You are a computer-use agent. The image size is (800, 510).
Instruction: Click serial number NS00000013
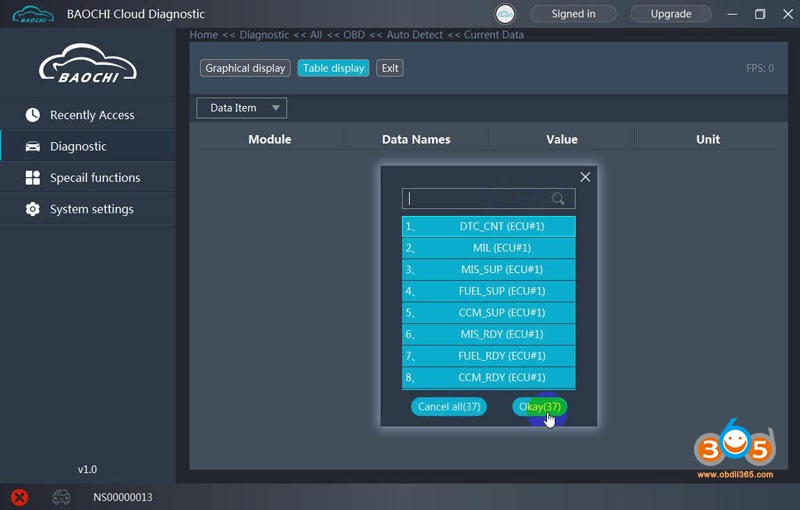(122, 497)
